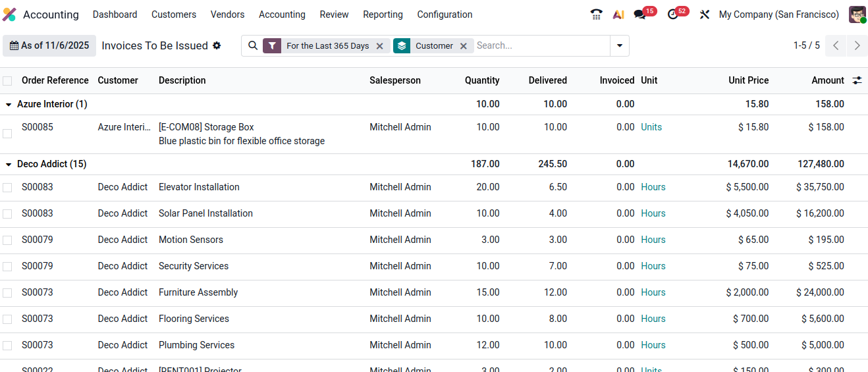
Task: Open the chat messages icon
Action: (639, 14)
